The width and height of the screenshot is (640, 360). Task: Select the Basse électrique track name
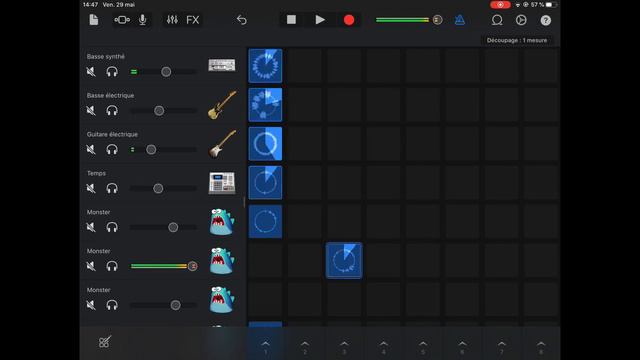click(x=110, y=95)
